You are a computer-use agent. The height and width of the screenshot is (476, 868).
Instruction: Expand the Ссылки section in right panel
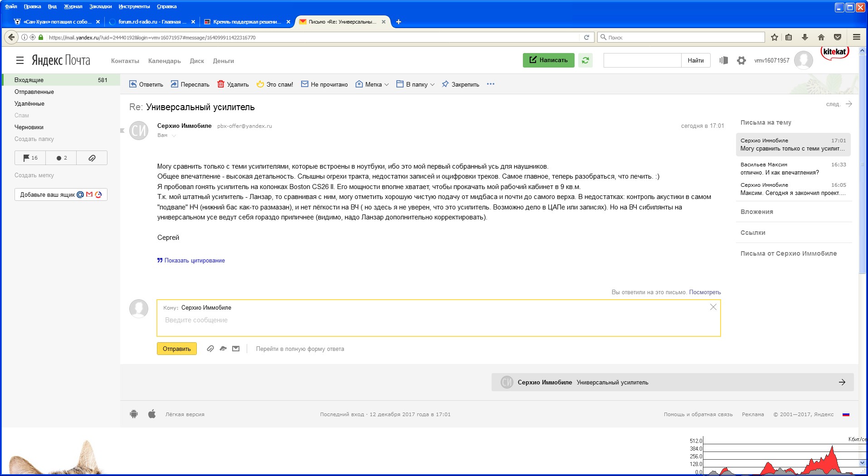point(753,233)
